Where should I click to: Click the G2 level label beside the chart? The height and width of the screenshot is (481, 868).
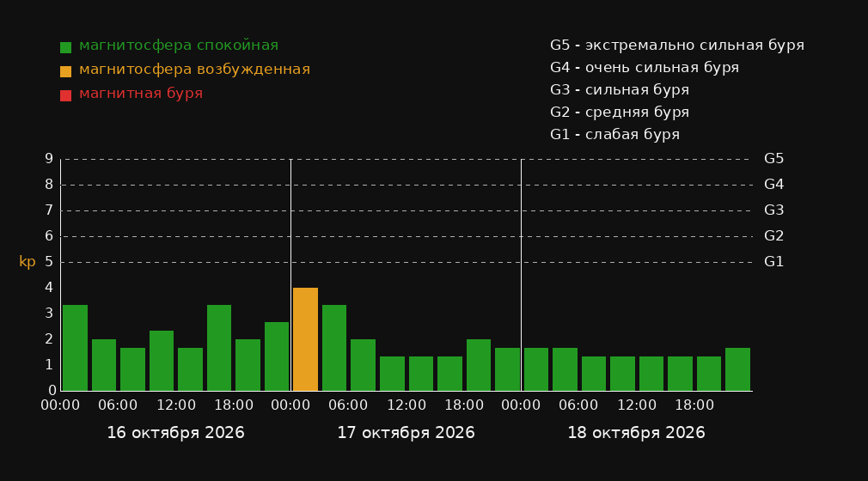coord(773,236)
